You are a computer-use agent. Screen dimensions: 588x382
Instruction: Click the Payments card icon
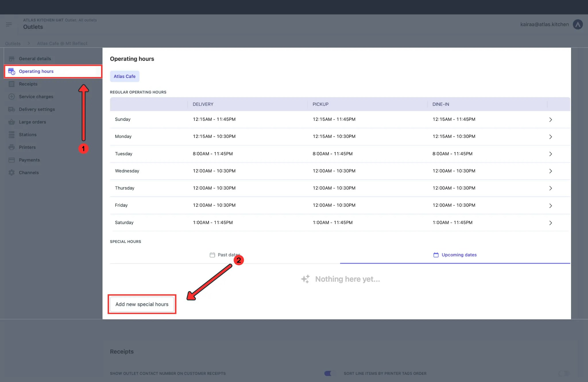12,160
